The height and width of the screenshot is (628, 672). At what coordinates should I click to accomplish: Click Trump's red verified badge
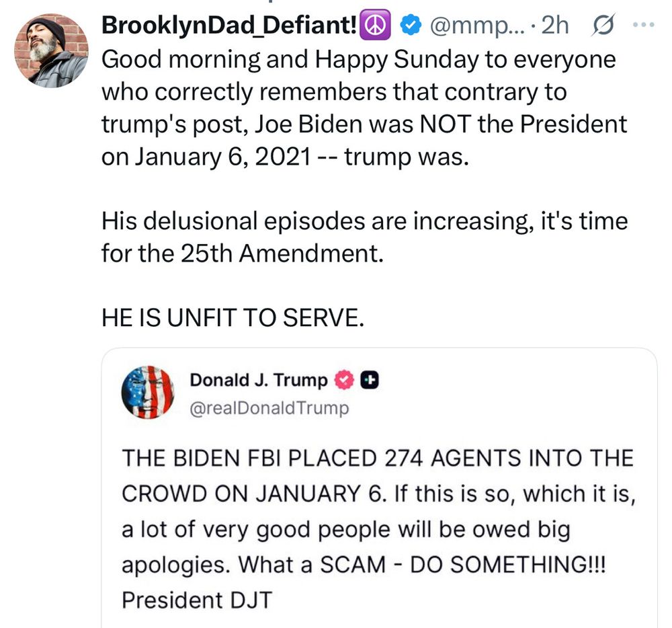coord(343,381)
